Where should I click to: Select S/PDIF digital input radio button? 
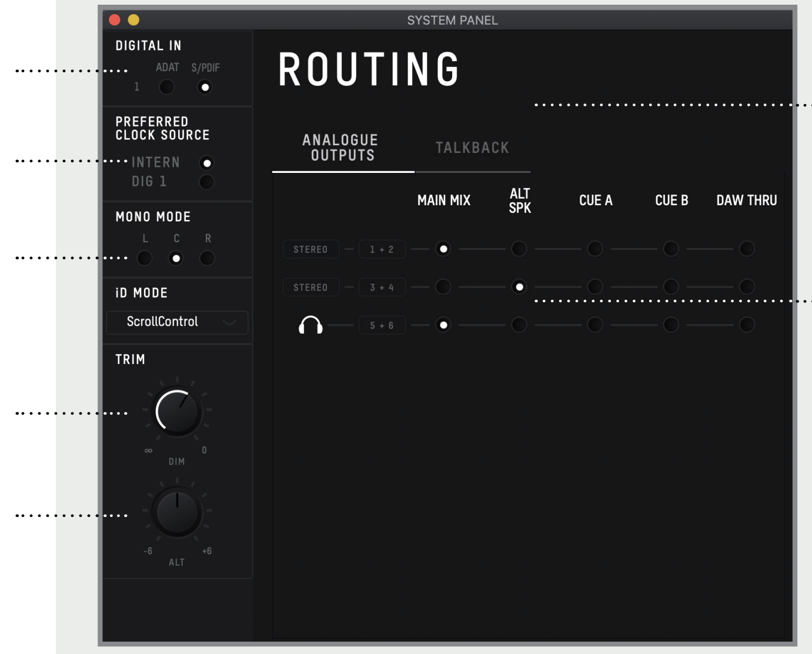coord(205,87)
